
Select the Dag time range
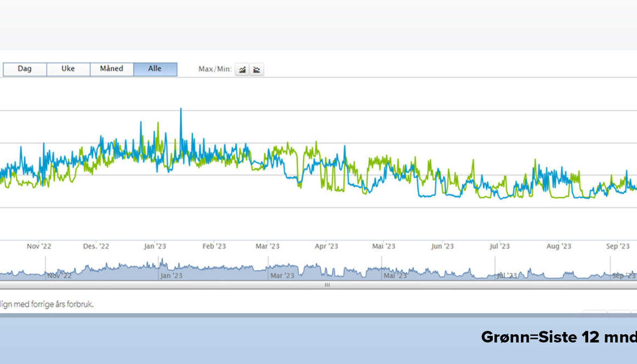(24, 69)
